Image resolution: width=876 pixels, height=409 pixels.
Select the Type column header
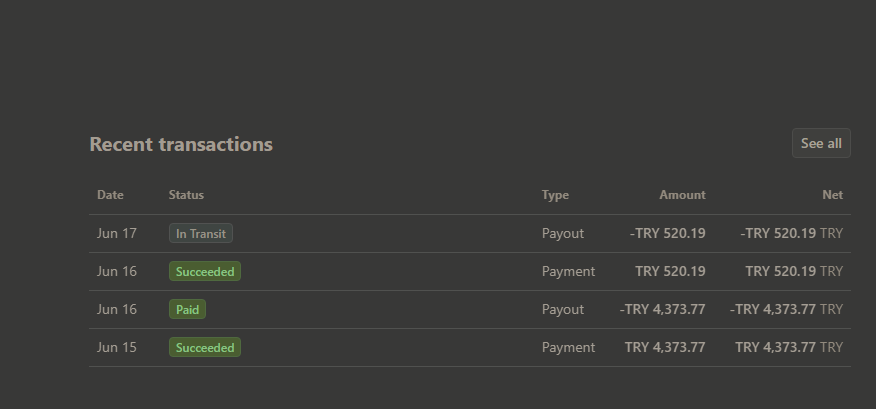555,195
